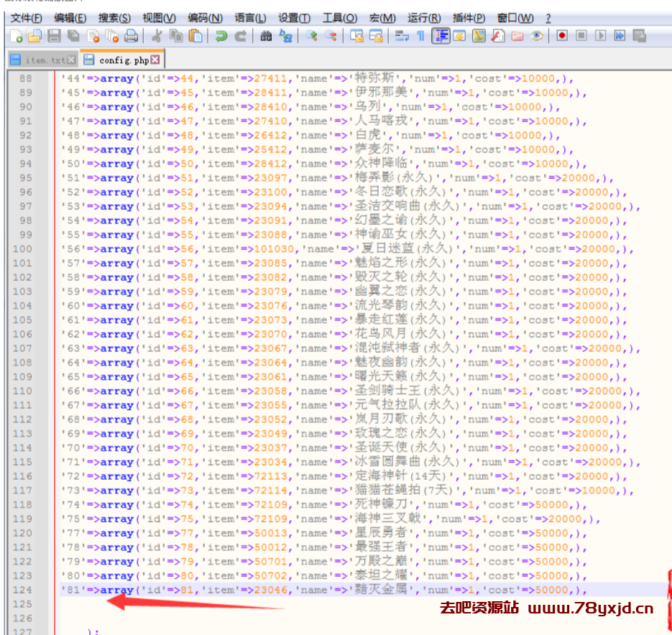Image resolution: width=672 pixels, height=635 pixels.
Task: Select the config.php tab
Action: pyautogui.click(x=122, y=59)
